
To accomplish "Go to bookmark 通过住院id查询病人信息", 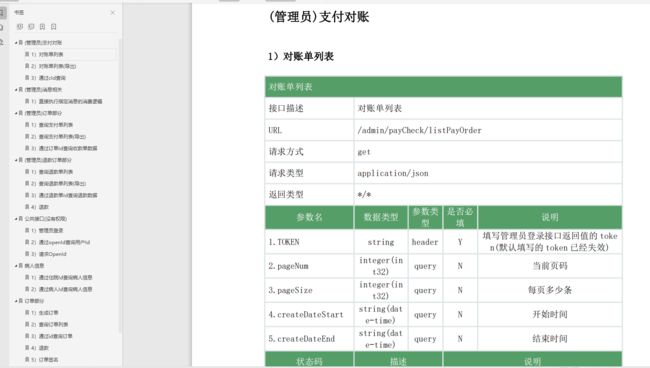I will pyautogui.click(x=58, y=277).
